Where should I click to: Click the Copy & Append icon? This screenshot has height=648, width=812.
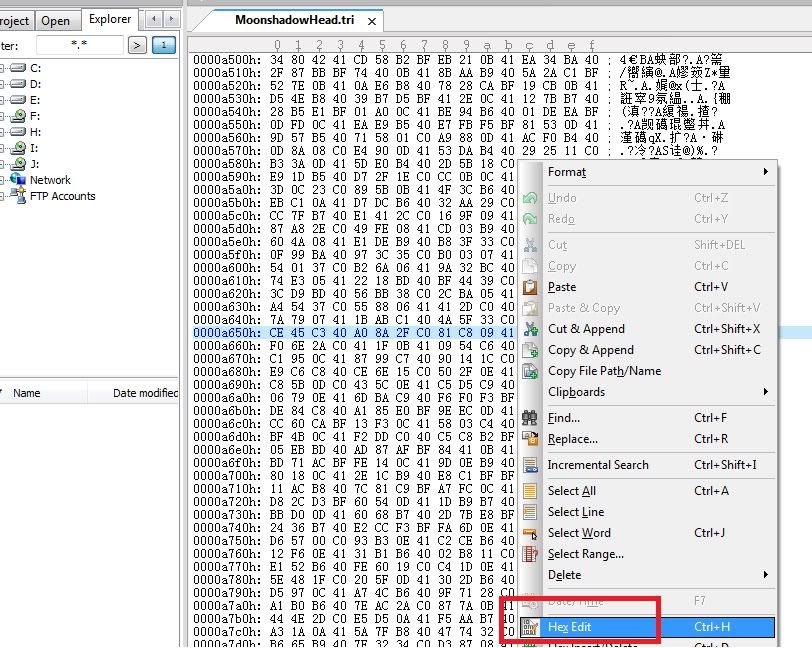[531, 350]
